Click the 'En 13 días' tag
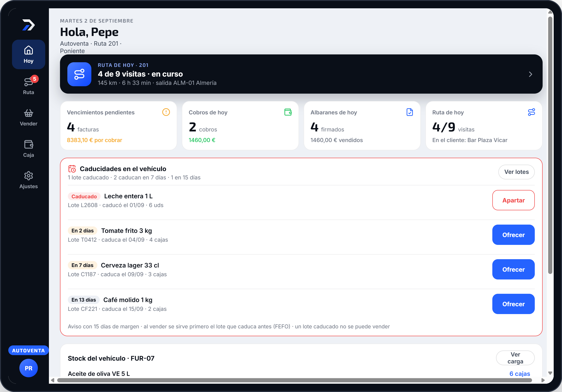This screenshot has width=562, height=392. click(x=84, y=300)
